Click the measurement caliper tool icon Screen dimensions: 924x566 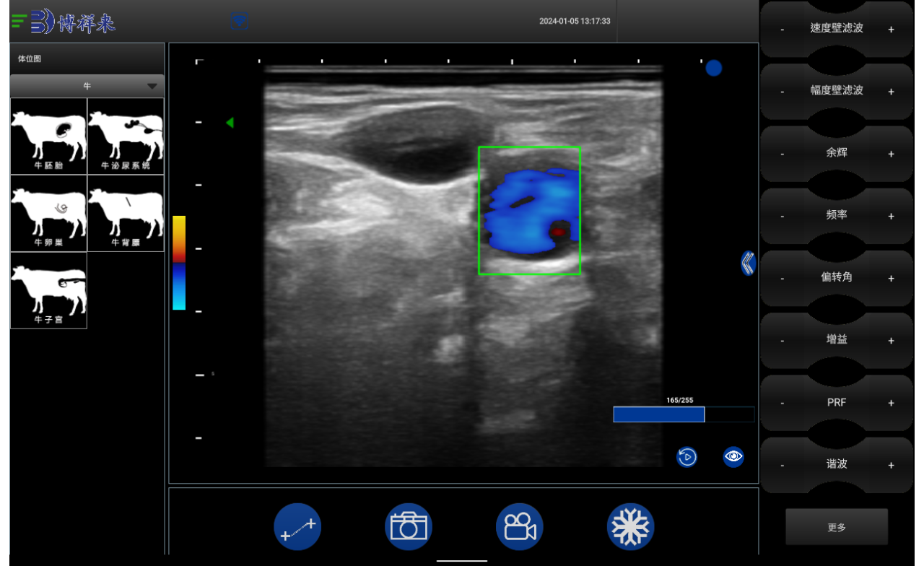(x=297, y=527)
